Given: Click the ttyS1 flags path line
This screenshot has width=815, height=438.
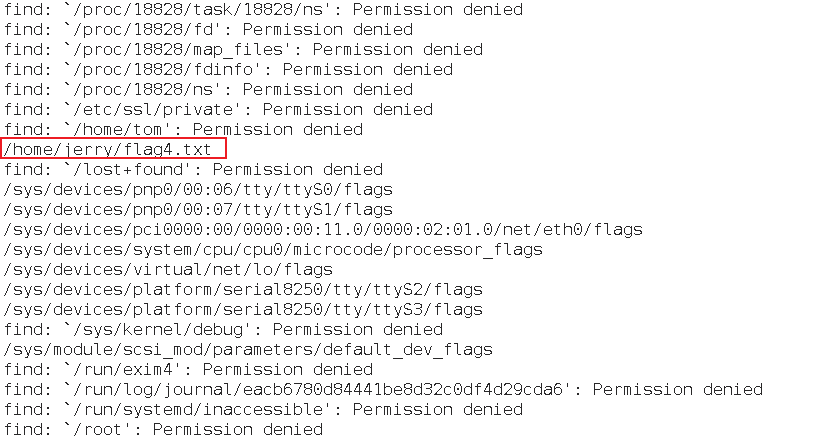Looking at the screenshot, I should (x=198, y=209).
